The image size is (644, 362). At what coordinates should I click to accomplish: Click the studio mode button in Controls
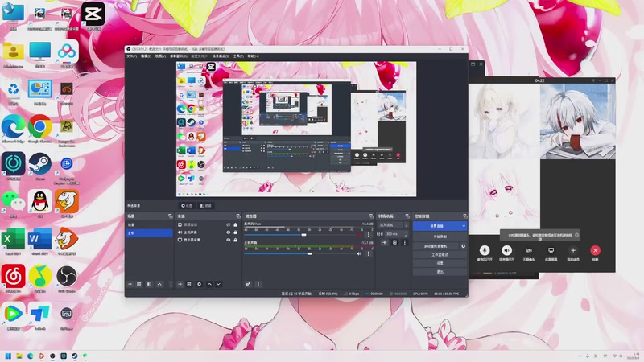pyautogui.click(x=440, y=255)
